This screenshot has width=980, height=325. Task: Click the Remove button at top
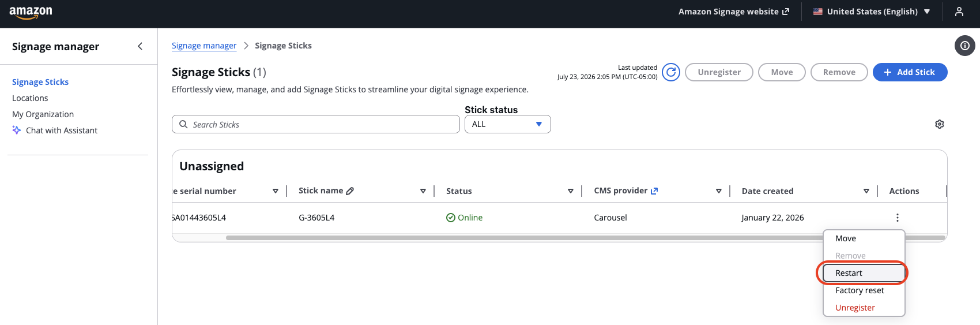coord(839,72)
